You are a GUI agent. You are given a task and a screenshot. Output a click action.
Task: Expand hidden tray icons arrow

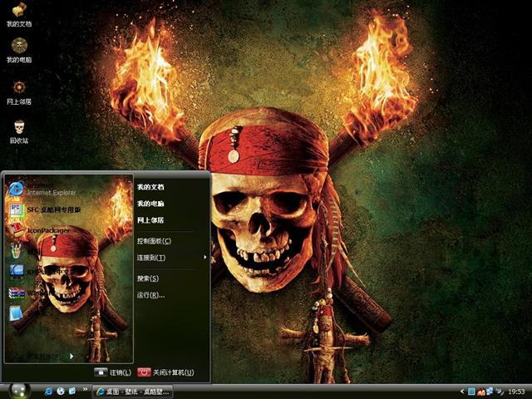tap(462, 392)
